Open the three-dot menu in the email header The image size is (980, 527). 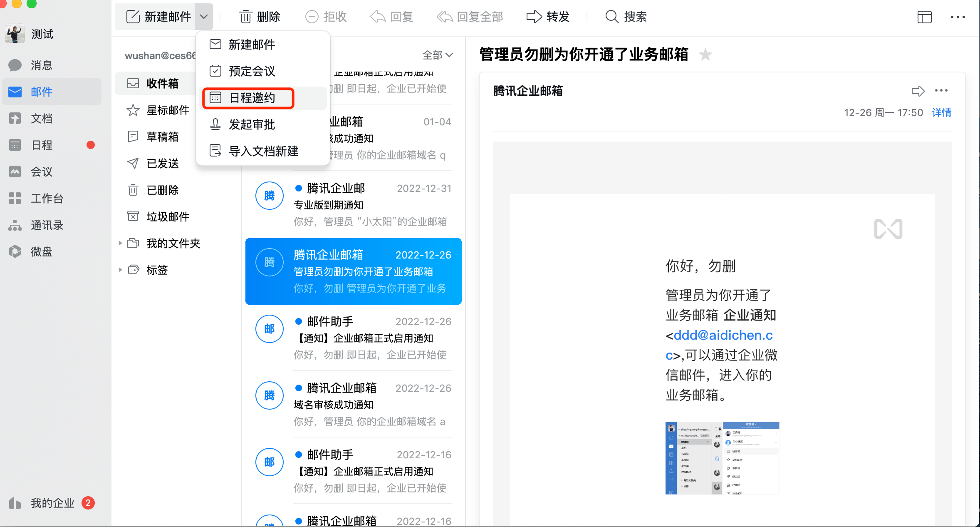[x=941, y=90]
